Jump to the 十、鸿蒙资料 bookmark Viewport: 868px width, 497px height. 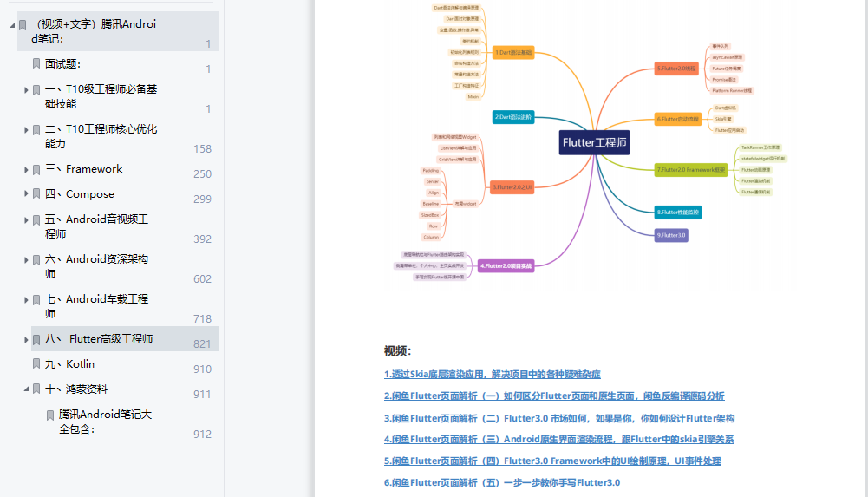coord(76,389)
